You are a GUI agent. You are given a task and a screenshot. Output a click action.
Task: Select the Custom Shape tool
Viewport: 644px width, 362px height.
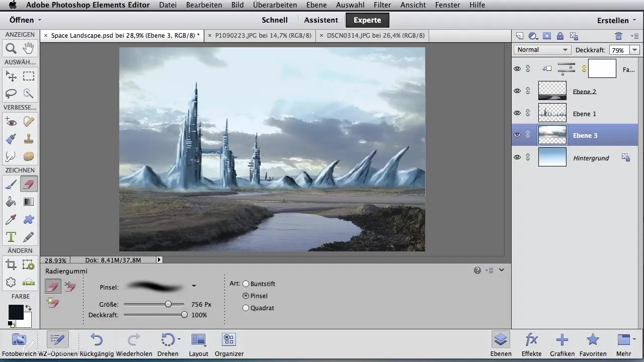pyautogui.click(x=29, y=219)
